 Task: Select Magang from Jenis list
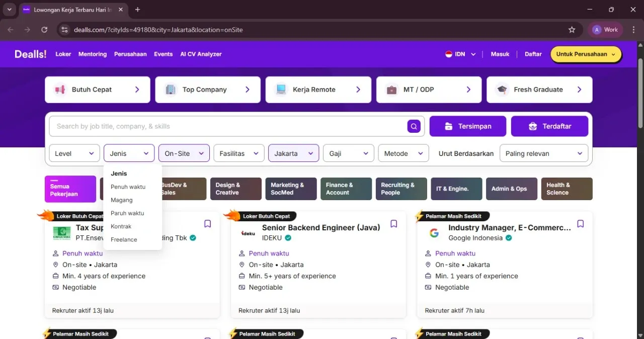point(122,200)
